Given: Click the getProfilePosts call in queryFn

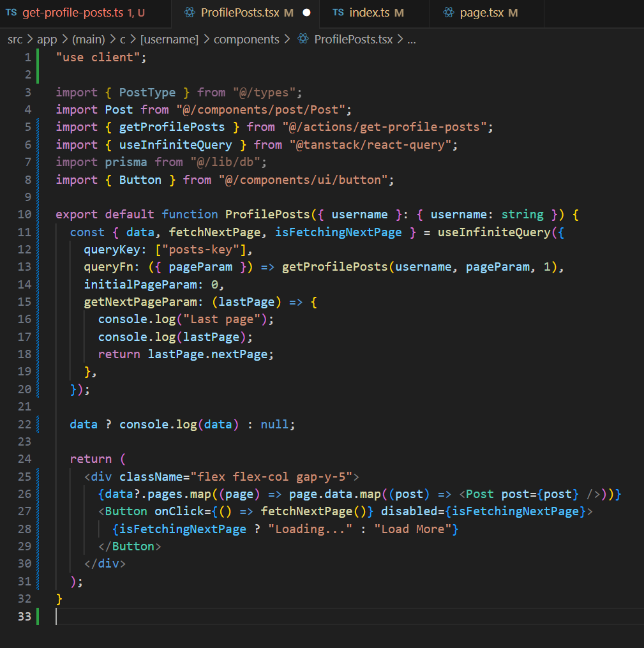Looking at the screenshot, I should coord(334,267).
